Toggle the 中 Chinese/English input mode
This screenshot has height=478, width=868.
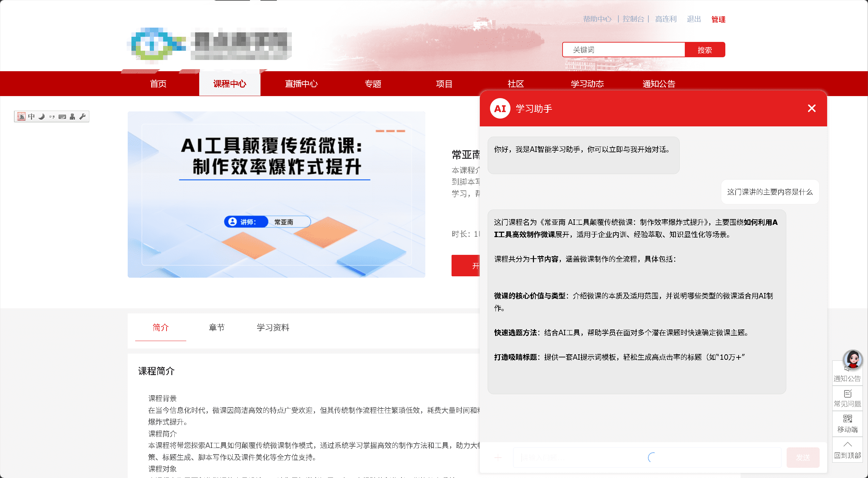pyautogui.click(x=31, y=117)
